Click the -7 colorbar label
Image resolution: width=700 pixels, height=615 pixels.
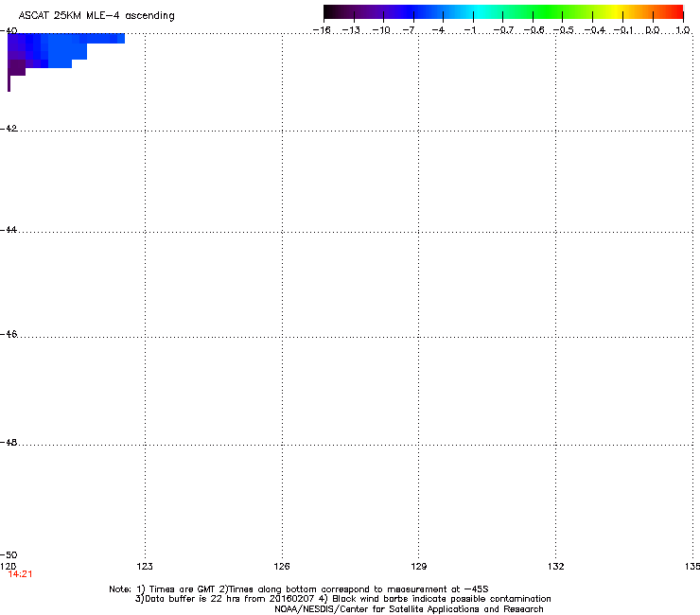coord(409,30)
